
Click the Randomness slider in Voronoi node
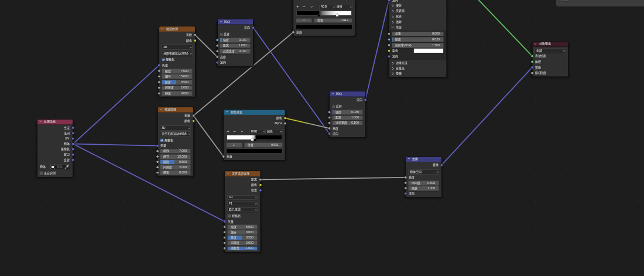(242, 248)
